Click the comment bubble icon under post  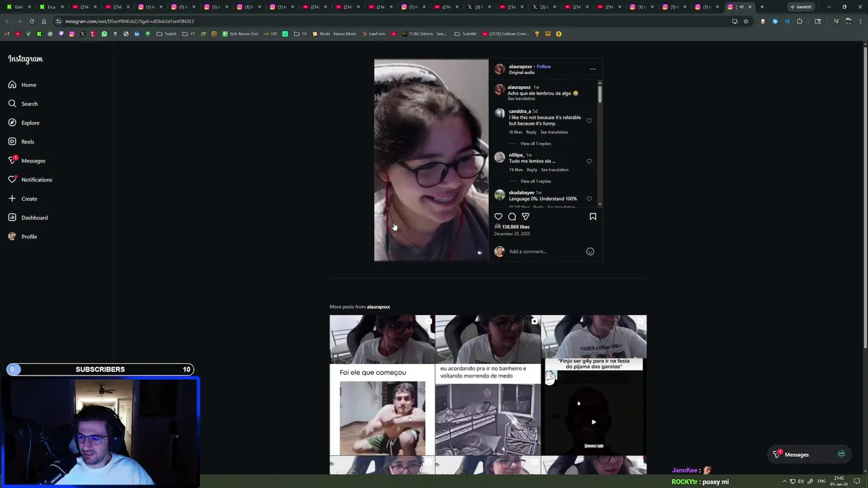(512, 217)
